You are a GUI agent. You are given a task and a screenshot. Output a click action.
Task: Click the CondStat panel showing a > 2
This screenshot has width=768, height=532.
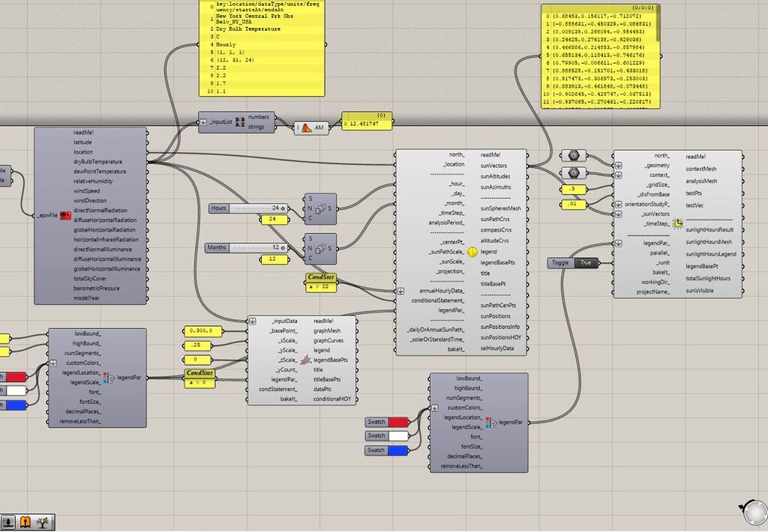click(x=322, y=282)
